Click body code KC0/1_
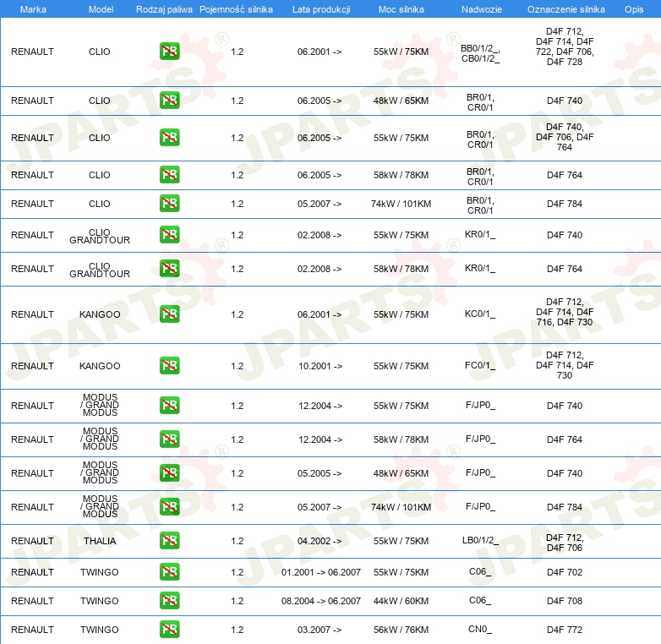This screenshot has width=661, height=644. 480,314
